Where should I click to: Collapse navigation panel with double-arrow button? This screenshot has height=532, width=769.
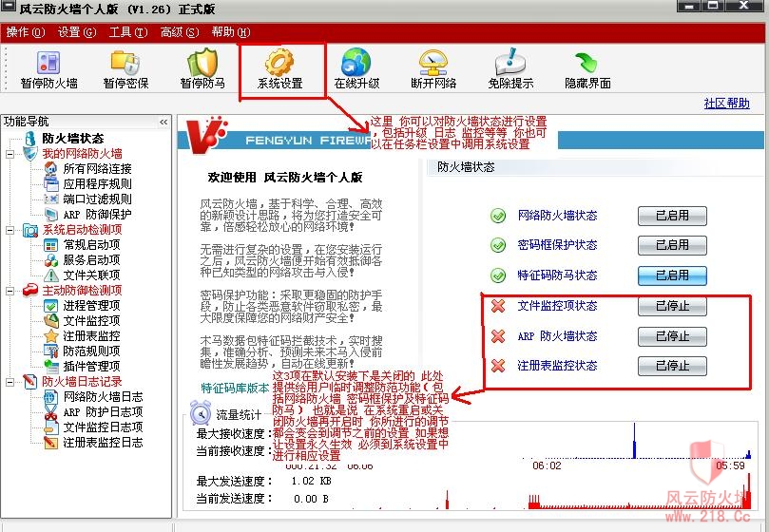[163, 122]
